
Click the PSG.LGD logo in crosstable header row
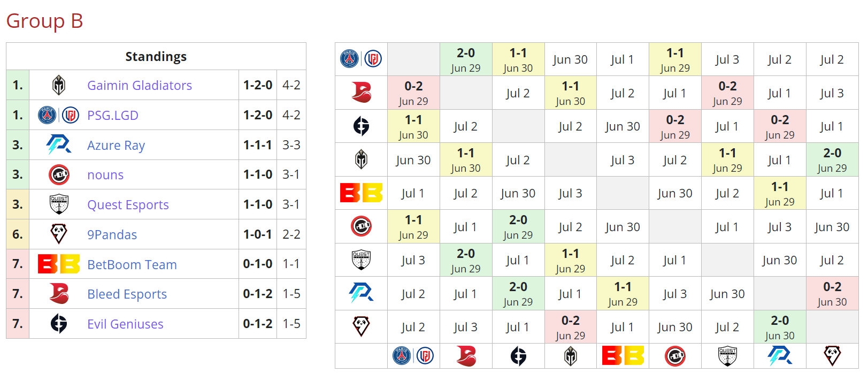pos(361,59)
